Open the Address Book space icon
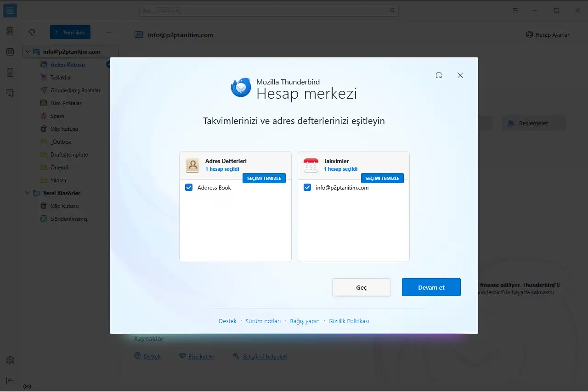Viewport: 588px width, 392px height. pos(10,32)
